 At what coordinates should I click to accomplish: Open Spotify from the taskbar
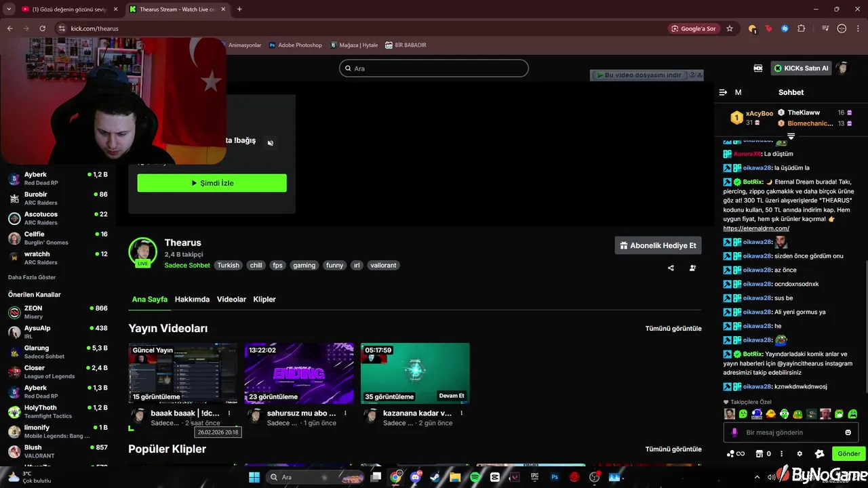475,477
